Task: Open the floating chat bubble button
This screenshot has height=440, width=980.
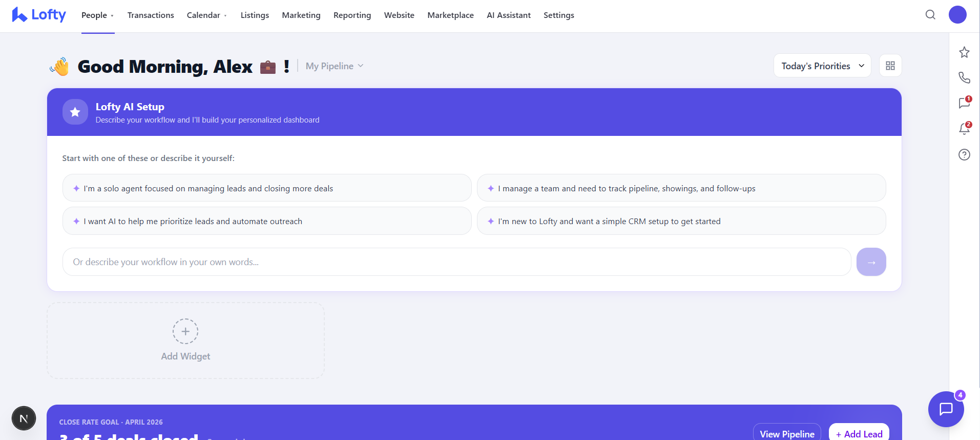Action: click(946, 409)
